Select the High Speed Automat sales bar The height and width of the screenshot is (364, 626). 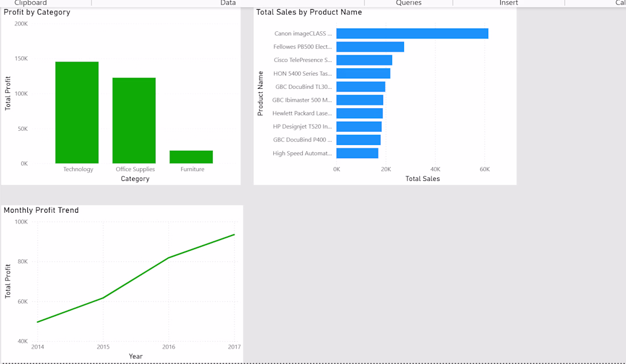[357, 153]
